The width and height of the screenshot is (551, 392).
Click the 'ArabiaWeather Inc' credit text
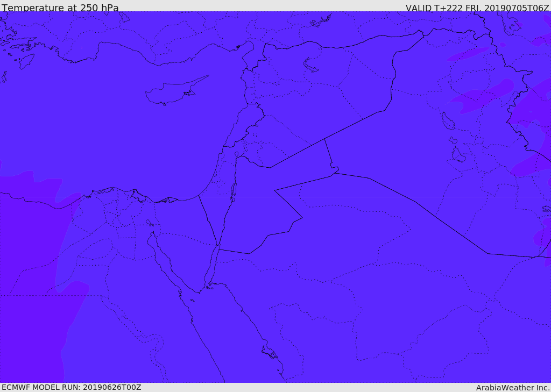point(513,388)
